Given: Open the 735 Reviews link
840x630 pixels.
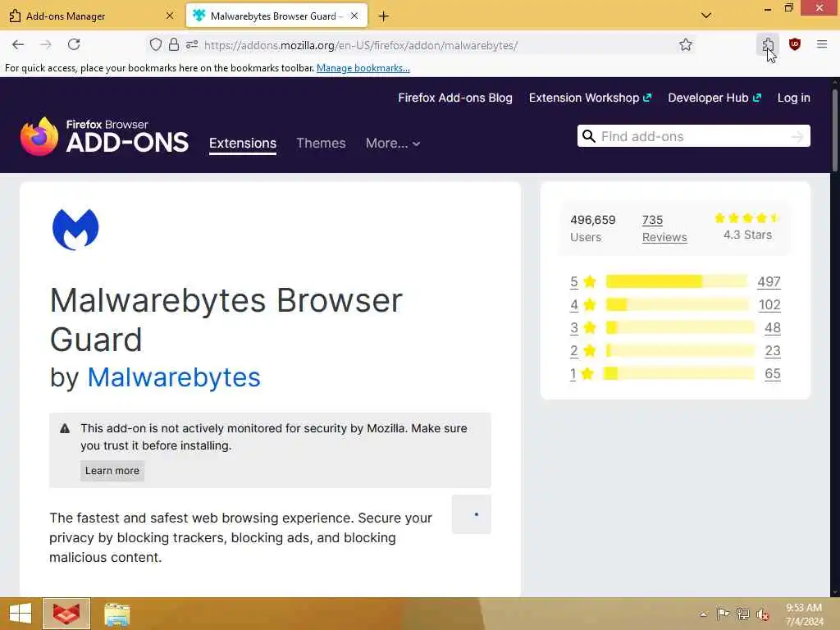Looking at the screenshot, I should (x=664, y=229).
